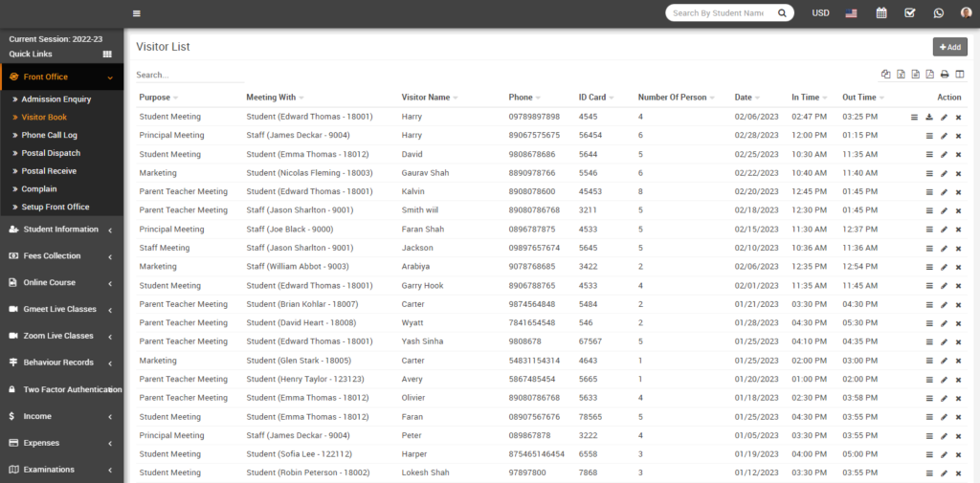Expand Expenses menu
Viewport: 980px width, 483px height.
62,443
